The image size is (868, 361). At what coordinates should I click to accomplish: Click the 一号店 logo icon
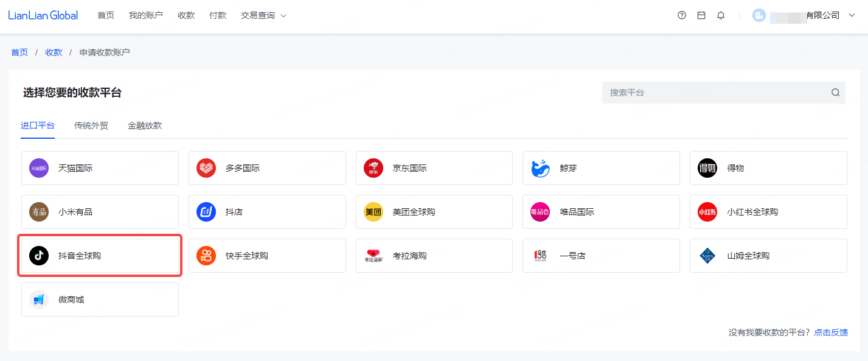pyautogui.click(x=540, y=256)
